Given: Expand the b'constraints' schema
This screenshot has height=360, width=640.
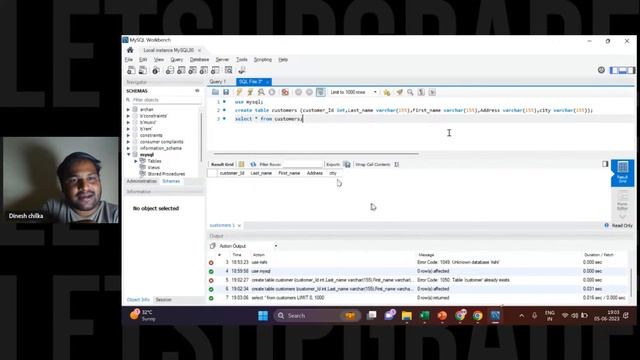Looking at the screenshot, I should pyautogui.click(x=128, y=116).
